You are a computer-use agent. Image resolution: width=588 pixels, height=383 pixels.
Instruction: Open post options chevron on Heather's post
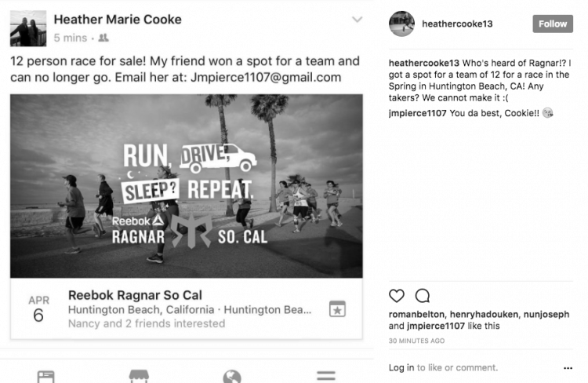click(357, 19)
